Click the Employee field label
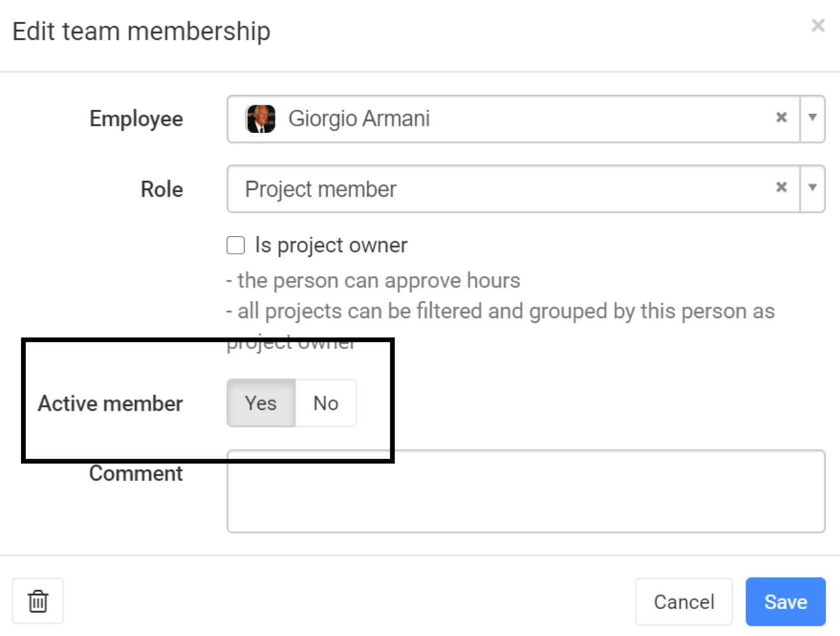840x636 pixels. (x=136, y=119)
